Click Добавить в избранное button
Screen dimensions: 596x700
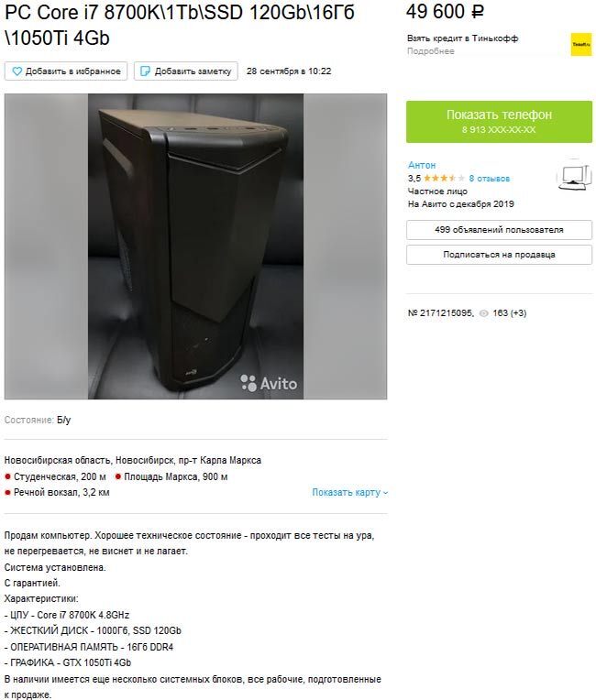coord(66,71)
